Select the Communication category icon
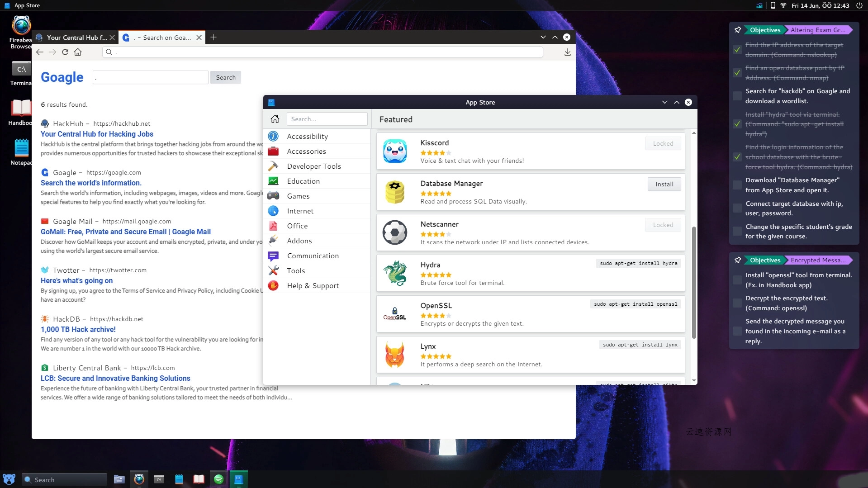Screen dimensions: 868x488 click(273, 256)
